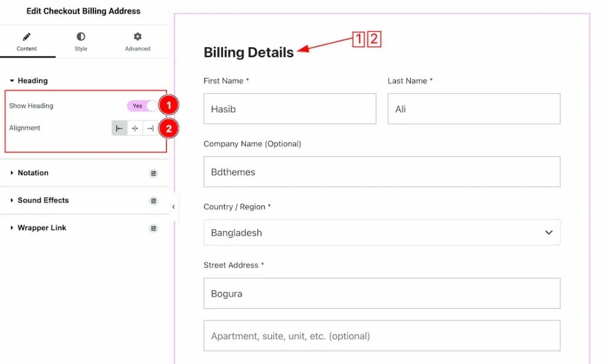Click the First Name input field
The width and height of the screenshot is (604, 364).
(290, 109)
